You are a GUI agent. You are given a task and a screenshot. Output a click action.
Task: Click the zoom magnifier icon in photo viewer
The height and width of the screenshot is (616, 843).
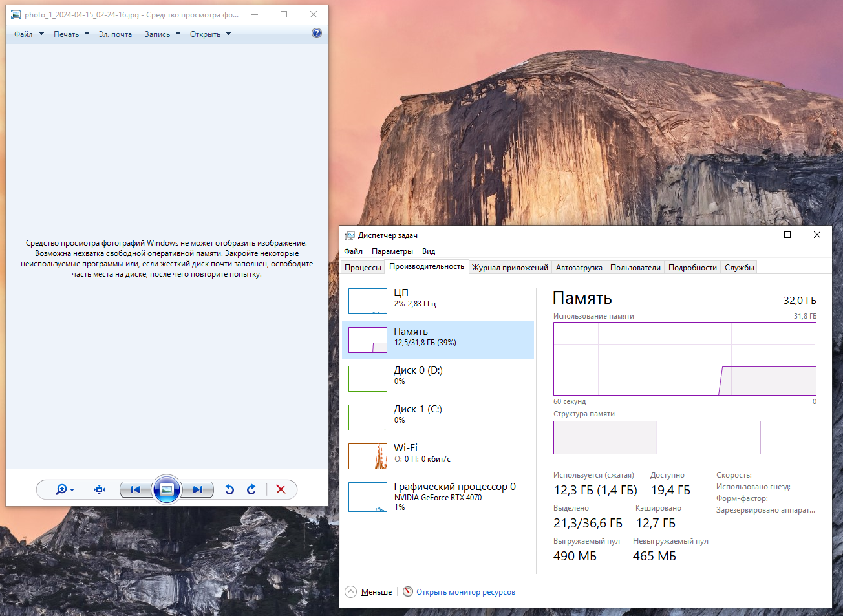[x=61, y=490]
